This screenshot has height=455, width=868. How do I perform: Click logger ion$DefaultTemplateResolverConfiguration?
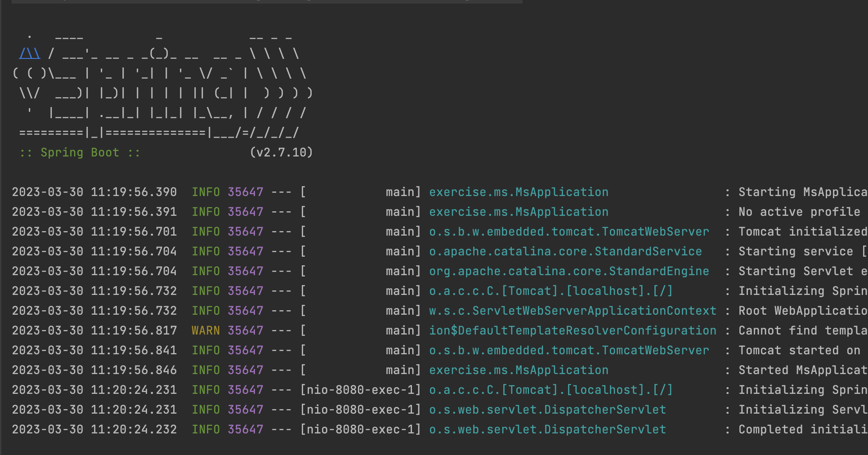(573, 330)
